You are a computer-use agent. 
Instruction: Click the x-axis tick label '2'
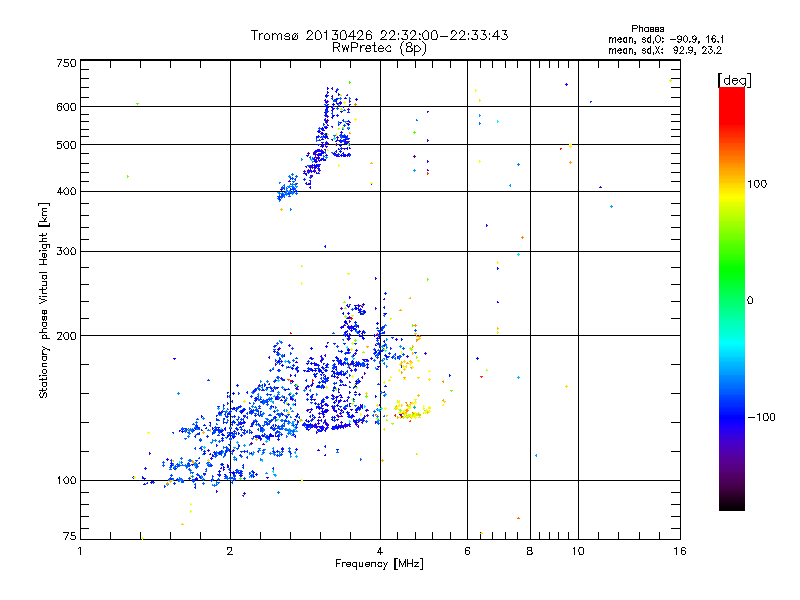click(230, 551)
